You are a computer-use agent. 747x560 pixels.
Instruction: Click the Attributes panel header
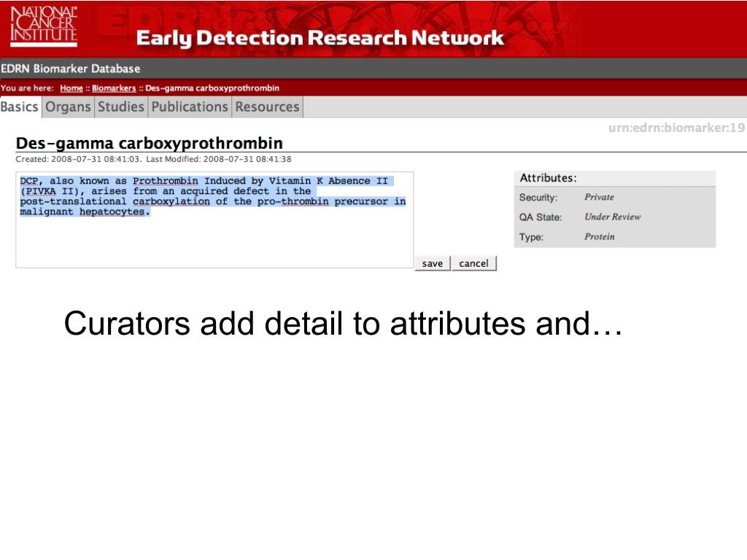[x=614, y=178]
